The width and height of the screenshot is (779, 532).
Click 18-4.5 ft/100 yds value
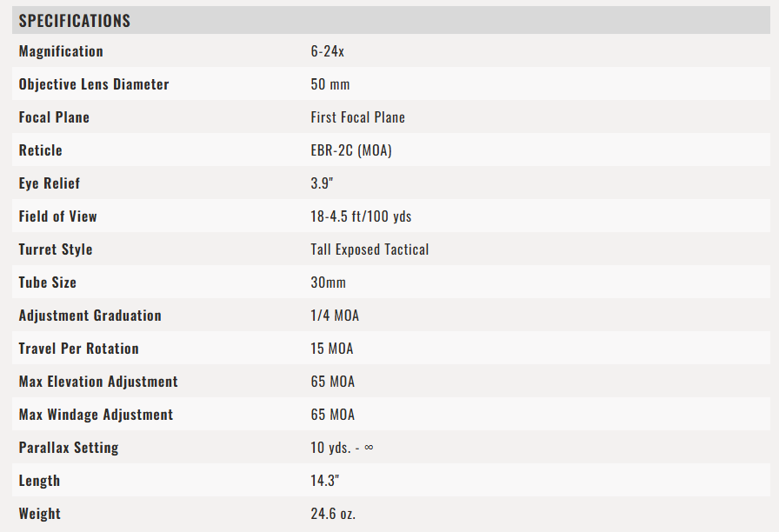point(361,216)
